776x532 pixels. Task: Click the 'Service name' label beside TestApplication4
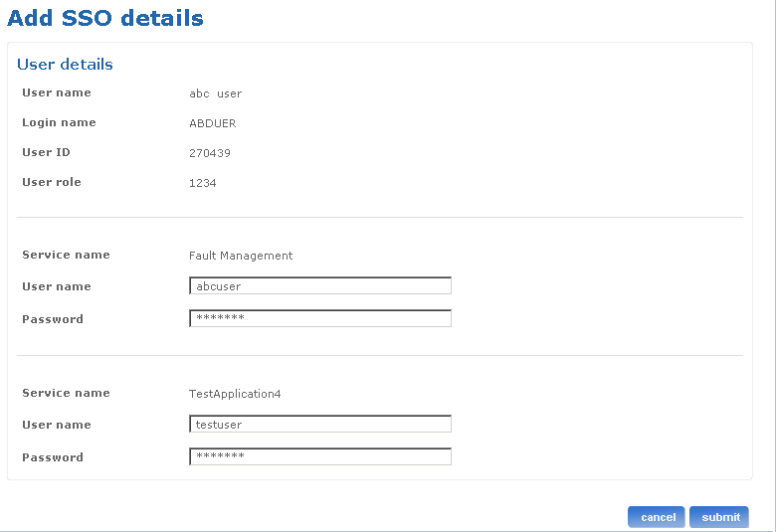pos(66,393)
